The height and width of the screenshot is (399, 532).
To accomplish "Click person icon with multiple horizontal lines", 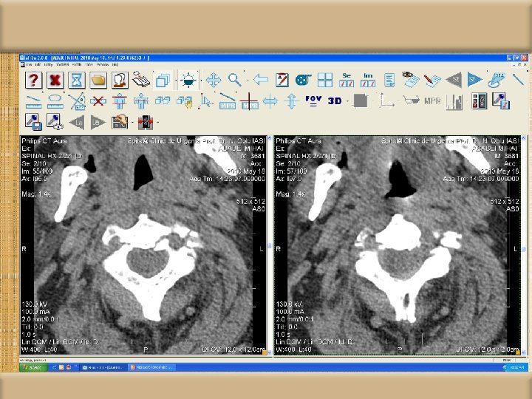I will (x=141, y=101).
